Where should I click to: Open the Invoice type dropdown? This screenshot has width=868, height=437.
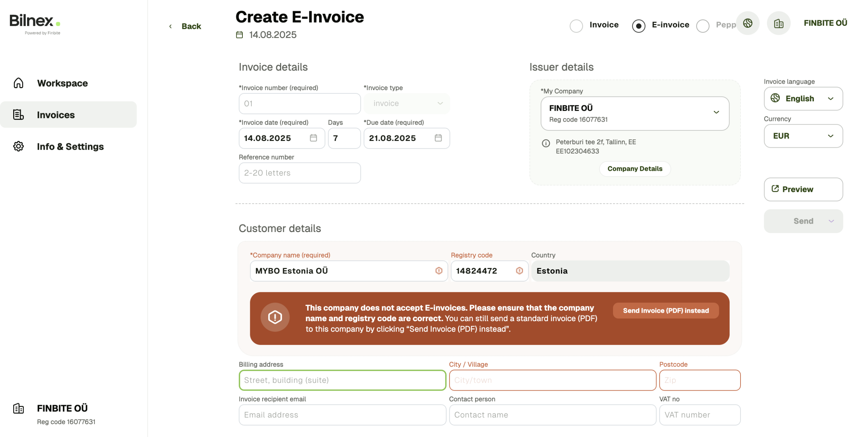(407, 104)
